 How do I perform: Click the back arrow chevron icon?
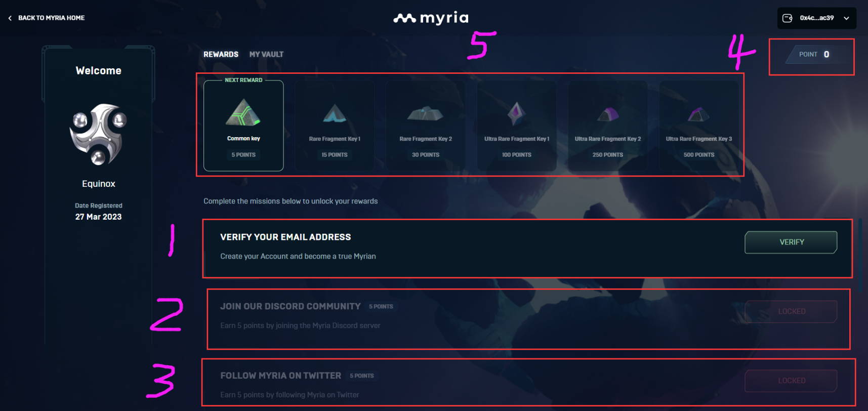pos(10,18)
